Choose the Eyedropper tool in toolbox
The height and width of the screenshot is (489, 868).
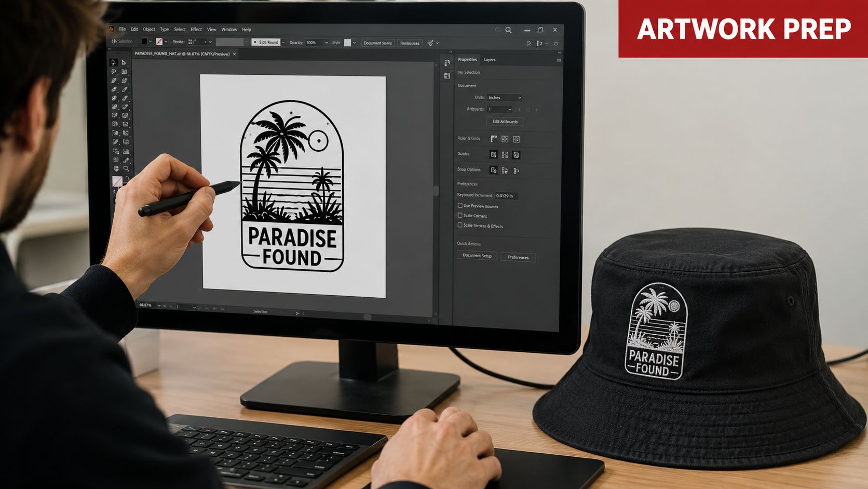[x=126, y=160]
